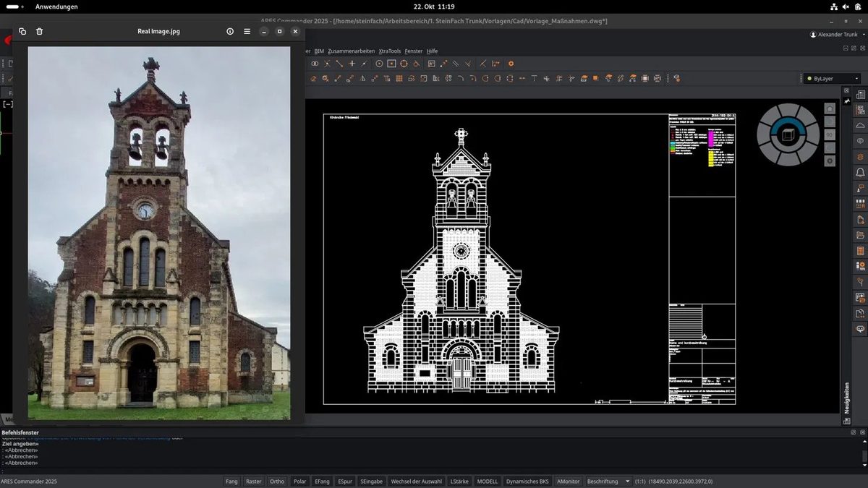Open the calculator icon in the right sidebar
The height and width of the screenshot is (488, 868).
coord(861,251)
